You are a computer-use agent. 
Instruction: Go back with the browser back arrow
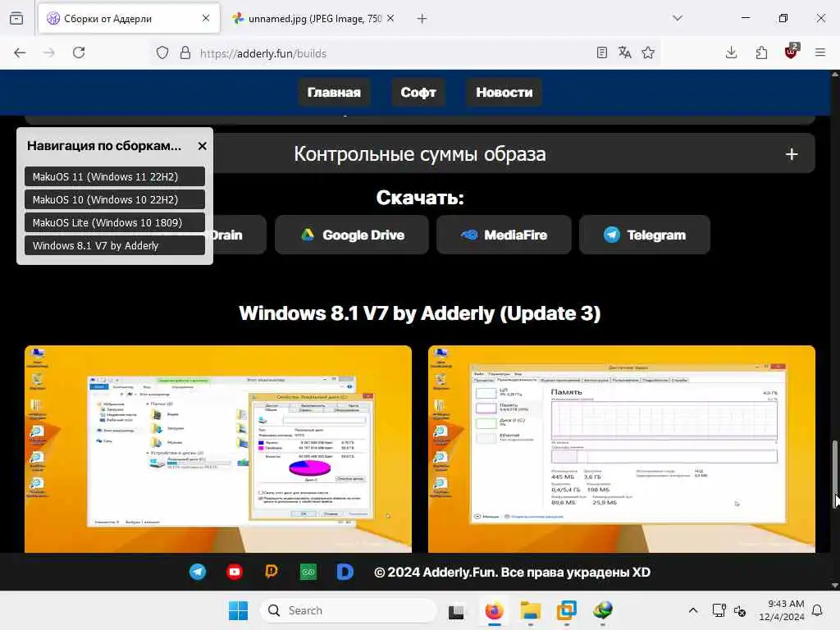(x=20, y=52)
